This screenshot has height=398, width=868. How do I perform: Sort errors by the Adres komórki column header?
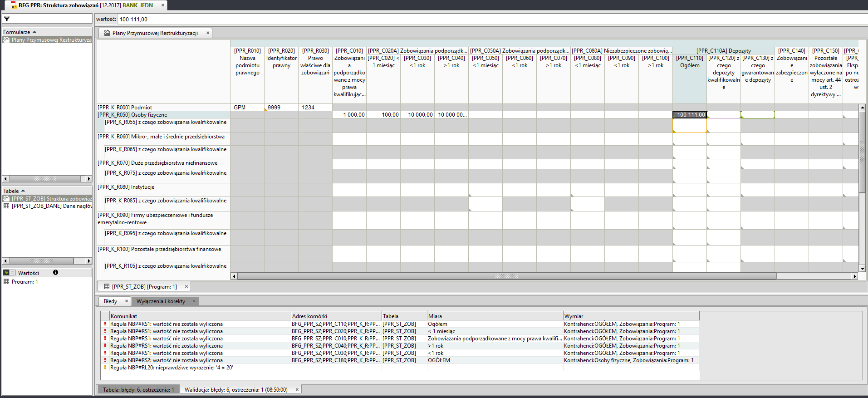[336, 316]
